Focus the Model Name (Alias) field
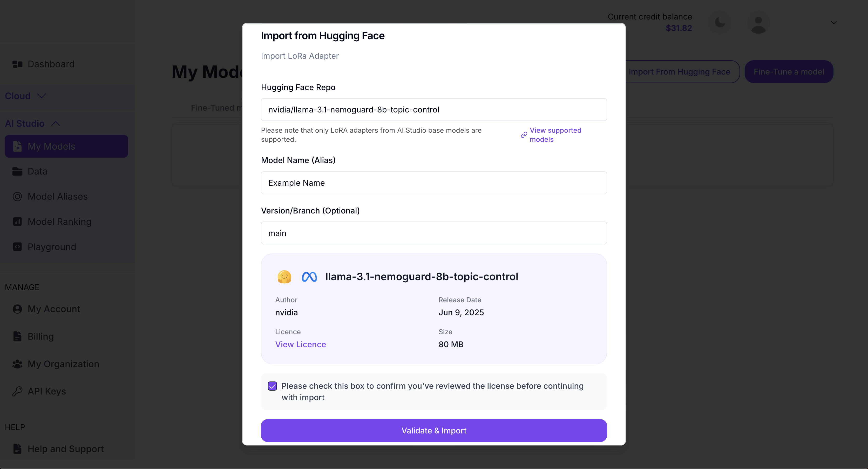 coord(434,183)
